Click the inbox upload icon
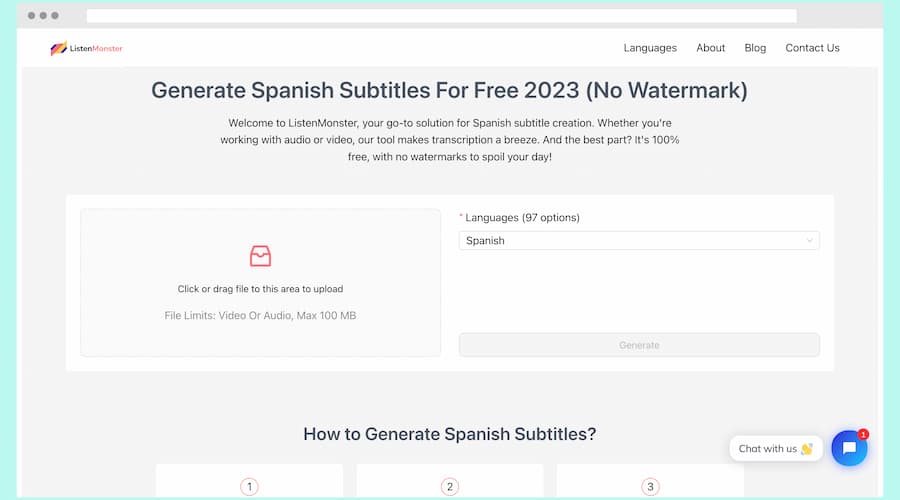Image resolution: width=900 pixels, height=500 pixels. coord(260,256)
